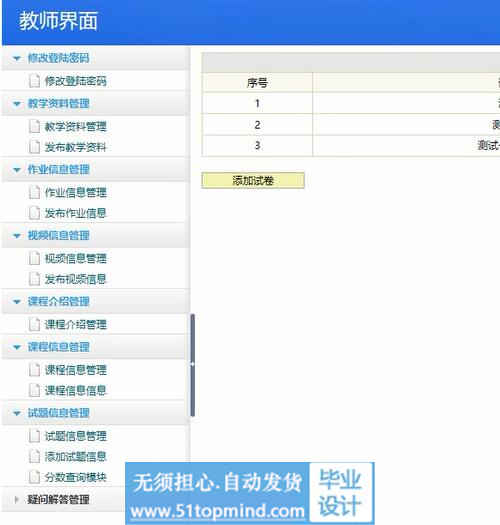Click the page icon next to 发布教学资料

pyautogui.click(x=34, y=147)
